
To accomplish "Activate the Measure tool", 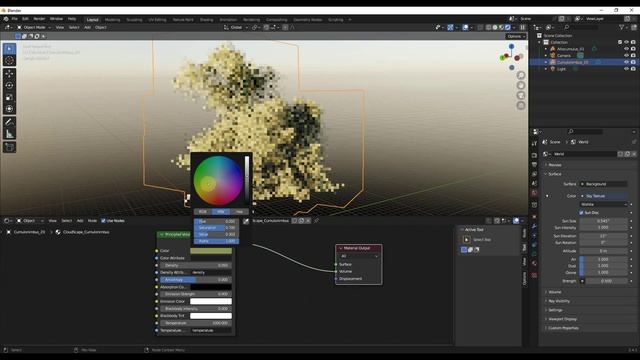I will point(9,133).
